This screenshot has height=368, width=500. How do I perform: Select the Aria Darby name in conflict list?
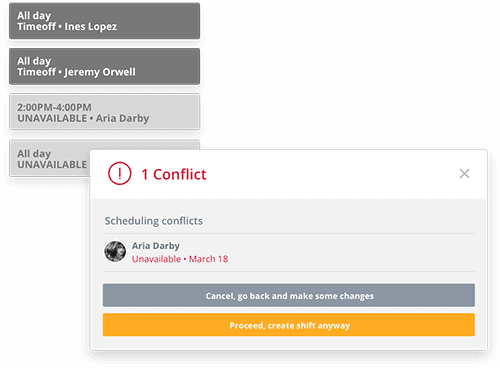(x=156, y=246)
